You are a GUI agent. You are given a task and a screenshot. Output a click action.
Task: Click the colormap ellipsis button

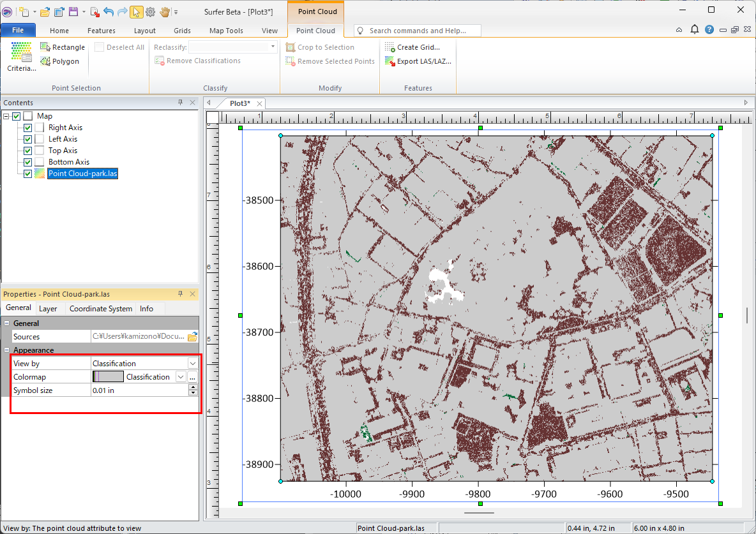(x=192, y=377)
